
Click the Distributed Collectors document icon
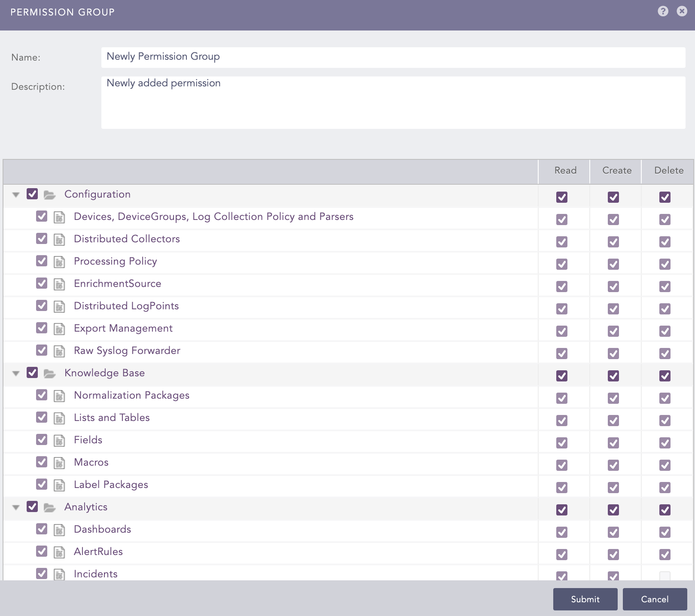click(59, 240)
